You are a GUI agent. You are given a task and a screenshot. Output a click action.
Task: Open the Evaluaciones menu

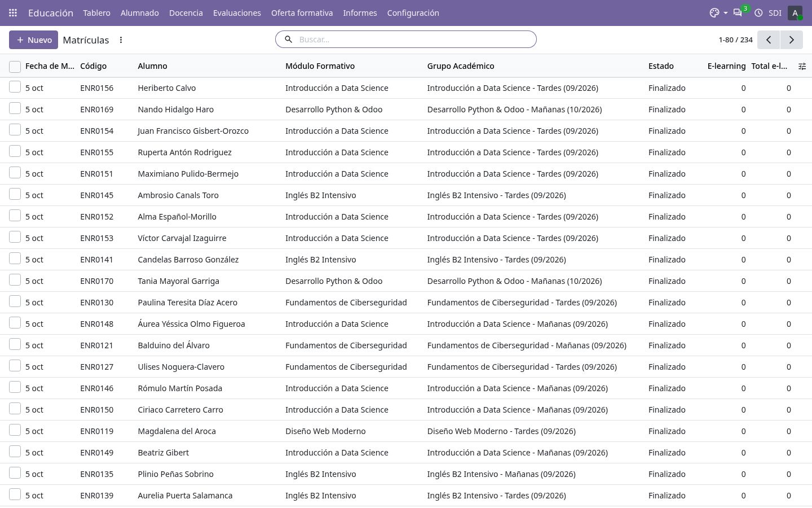[237, 12]
